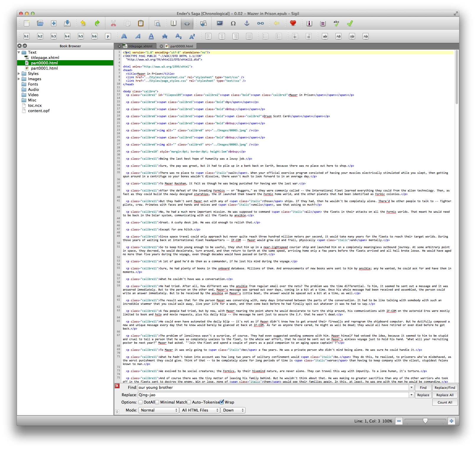The width and height of the screenshot is (476, 449).
Task: Open the Table of Contents editor icon
Action: (323, 23)
